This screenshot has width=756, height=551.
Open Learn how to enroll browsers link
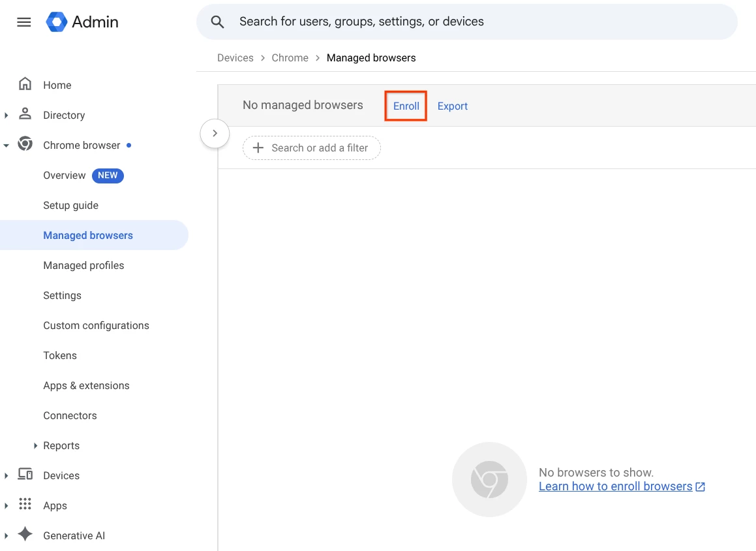tap(615, 486)
